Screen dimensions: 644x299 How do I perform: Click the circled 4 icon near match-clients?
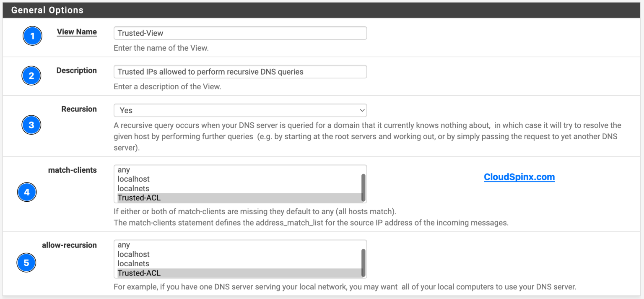(27, 192)
